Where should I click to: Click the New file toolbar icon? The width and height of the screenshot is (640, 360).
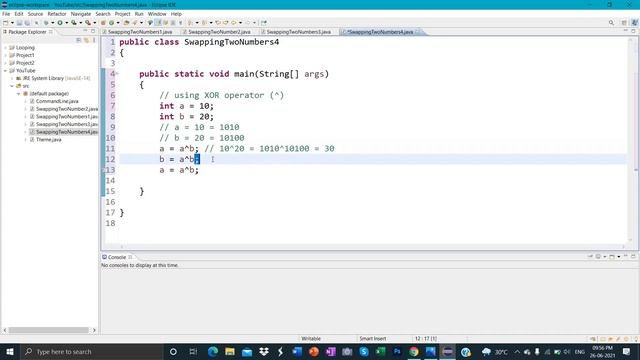6,23
